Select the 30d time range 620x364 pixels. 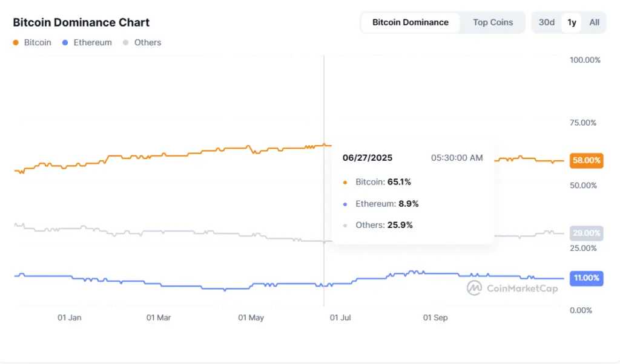(x=546, y=22)
